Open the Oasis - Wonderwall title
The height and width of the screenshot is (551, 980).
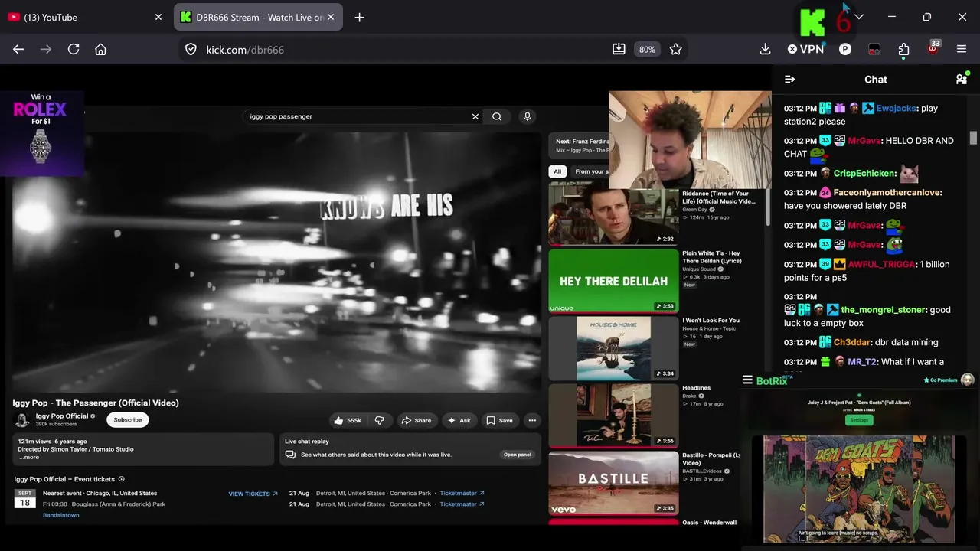tap(709, 523)
